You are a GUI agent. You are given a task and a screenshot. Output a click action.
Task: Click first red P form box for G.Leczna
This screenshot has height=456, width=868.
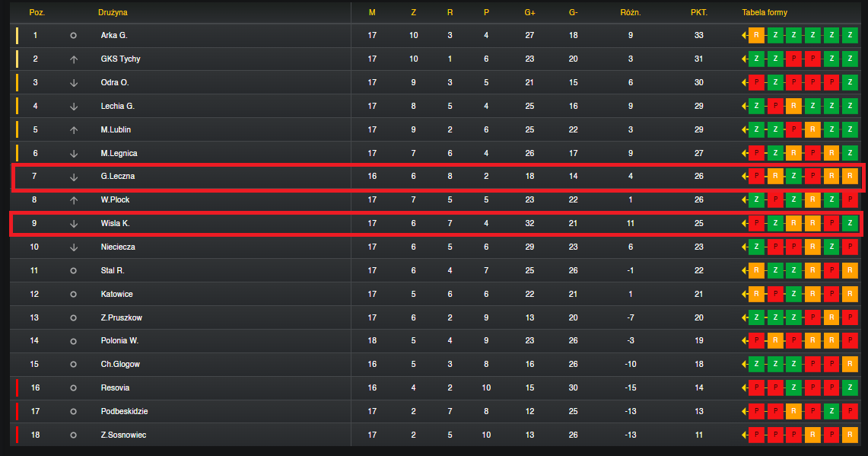coord(756,176)
